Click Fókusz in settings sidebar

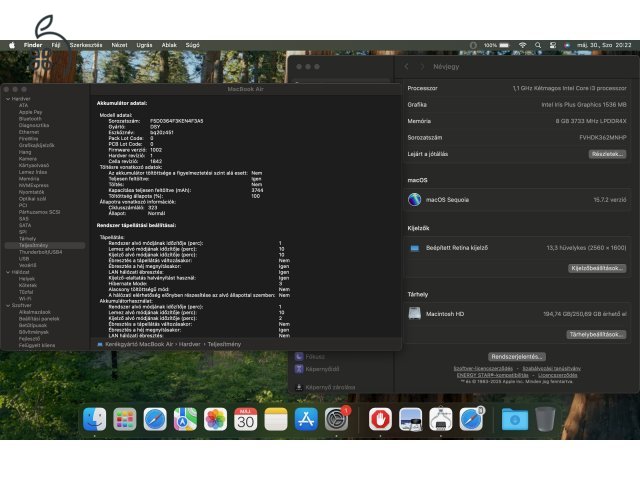pyautogui.click(x=315, y=356)
